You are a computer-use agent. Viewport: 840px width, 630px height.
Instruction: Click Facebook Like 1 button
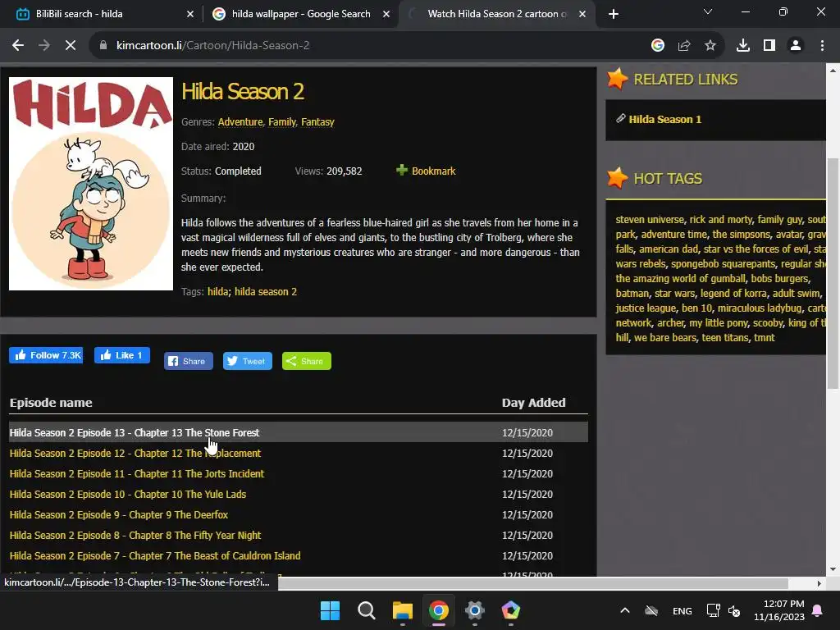[122, 355]
